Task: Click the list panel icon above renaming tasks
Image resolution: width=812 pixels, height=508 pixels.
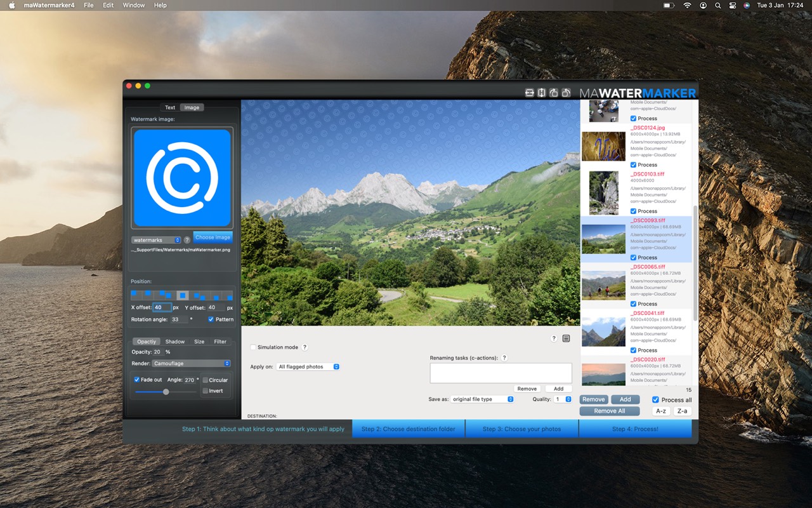Action: point(566,338)
